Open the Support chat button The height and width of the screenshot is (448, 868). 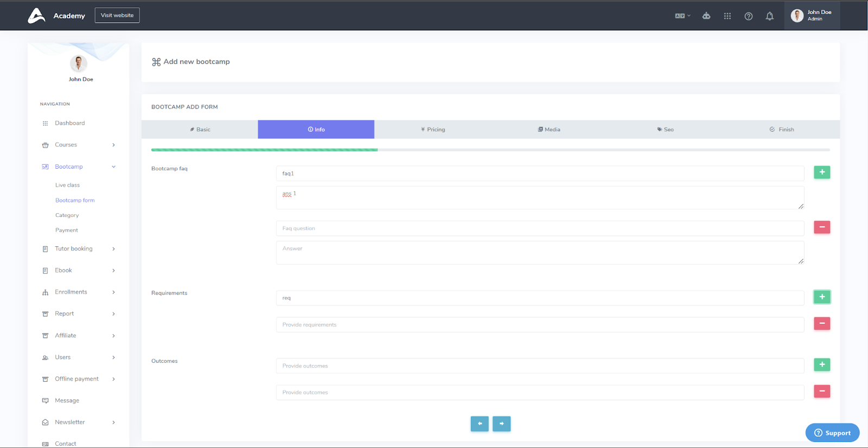tap(832, 433)
